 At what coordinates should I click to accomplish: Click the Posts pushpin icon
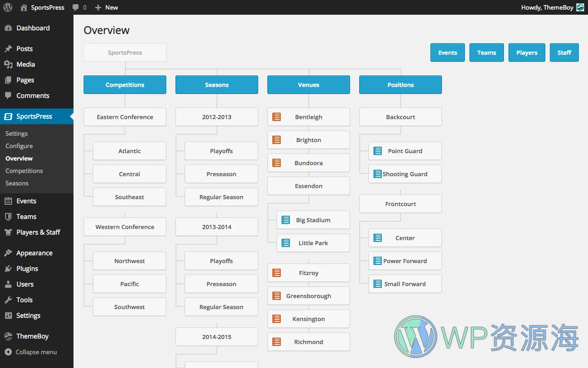coord(8,49)
